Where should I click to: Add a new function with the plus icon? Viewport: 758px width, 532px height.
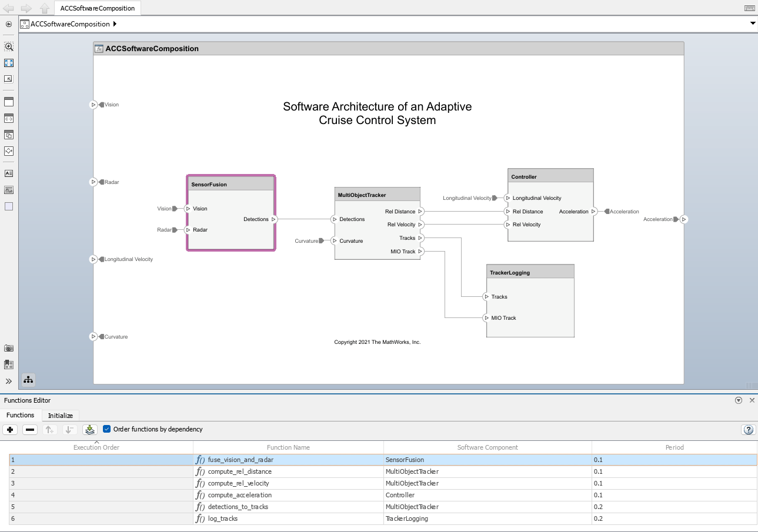(10, 430)
